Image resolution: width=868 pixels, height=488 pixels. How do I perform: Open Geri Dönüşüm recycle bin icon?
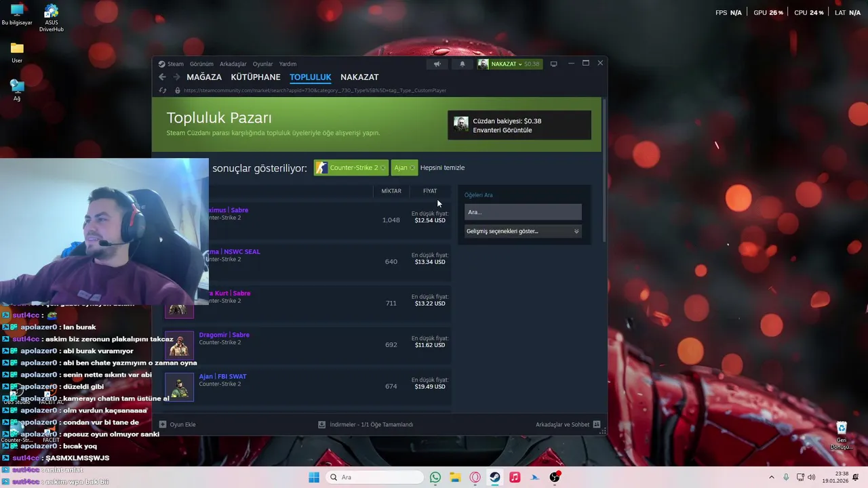point(842,436)
